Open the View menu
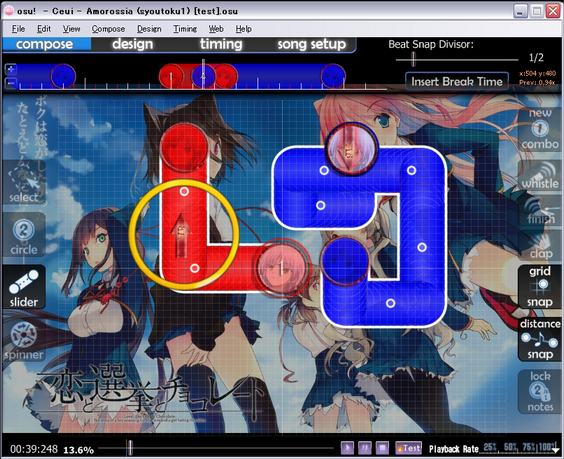564x459 pixels. pyautogui.click(x=71, y=29)
